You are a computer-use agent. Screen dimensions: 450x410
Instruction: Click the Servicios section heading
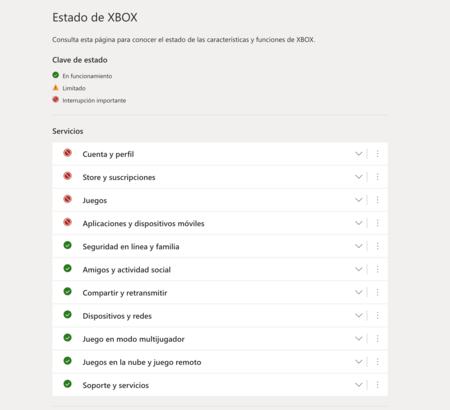click(68, 131)
